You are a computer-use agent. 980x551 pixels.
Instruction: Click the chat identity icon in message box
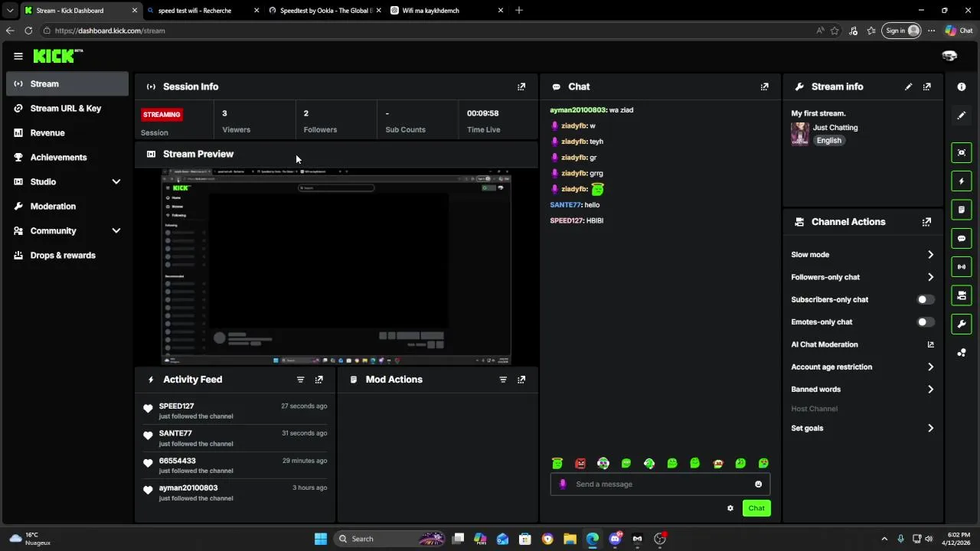[563, 484]
